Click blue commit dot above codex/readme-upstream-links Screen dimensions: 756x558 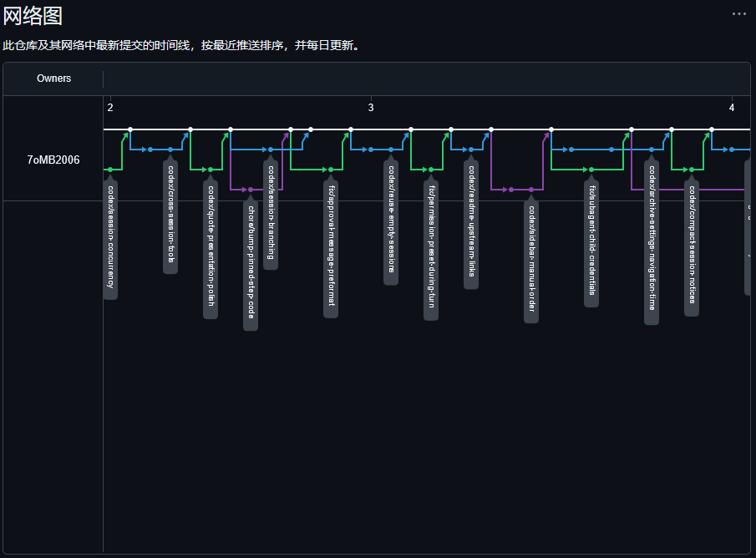(470, 150)
